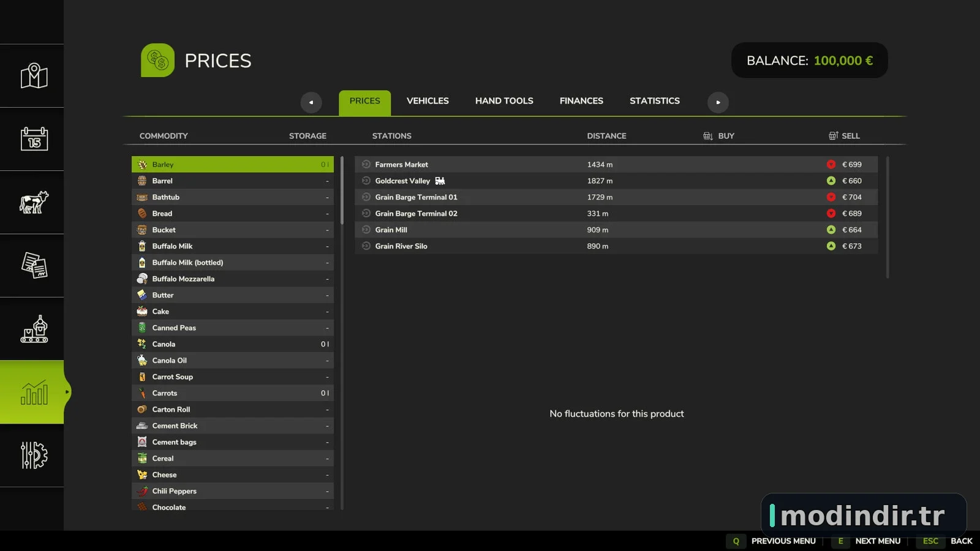Click the Buy column header

point(718,136)
